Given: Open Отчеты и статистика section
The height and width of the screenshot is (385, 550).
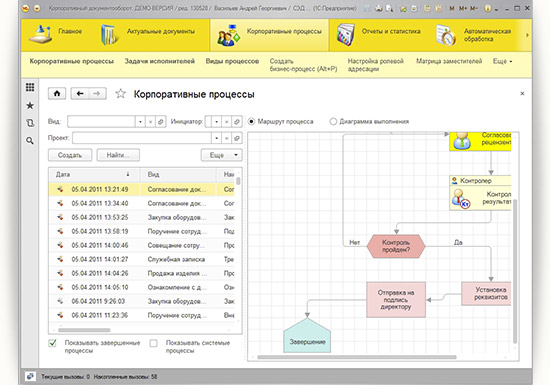Looking at the screenshot, I should point(378,35).
